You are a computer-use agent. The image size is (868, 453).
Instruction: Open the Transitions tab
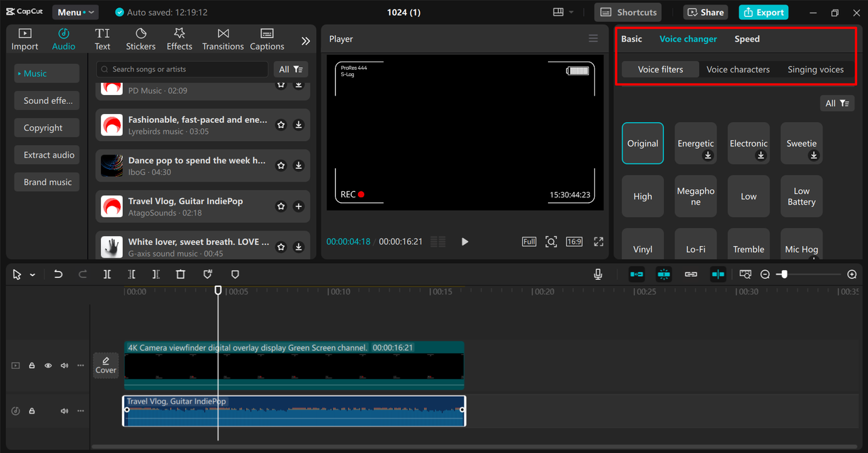pyautogui.click(x=223, y=39)
